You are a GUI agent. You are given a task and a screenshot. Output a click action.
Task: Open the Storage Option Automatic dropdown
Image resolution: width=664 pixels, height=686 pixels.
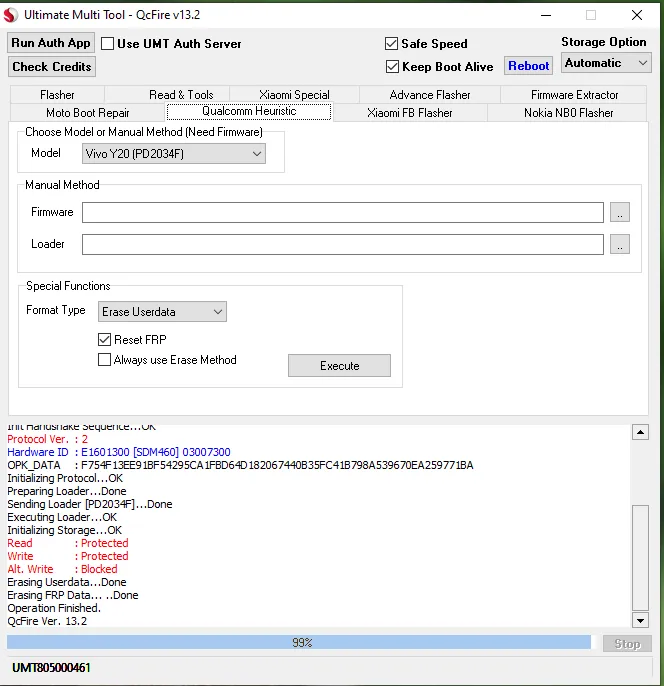pyautogui.click(x=606, y=63)
